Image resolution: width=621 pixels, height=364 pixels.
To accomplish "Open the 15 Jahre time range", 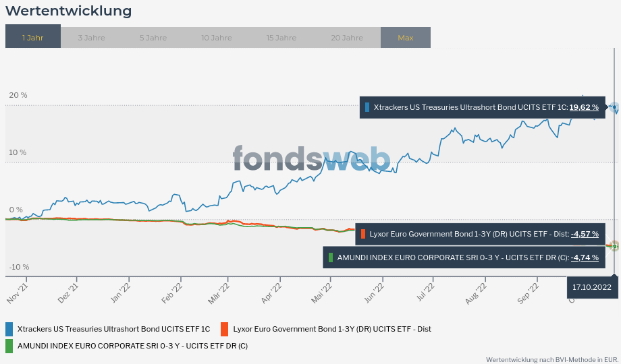I will click(281, 38).
